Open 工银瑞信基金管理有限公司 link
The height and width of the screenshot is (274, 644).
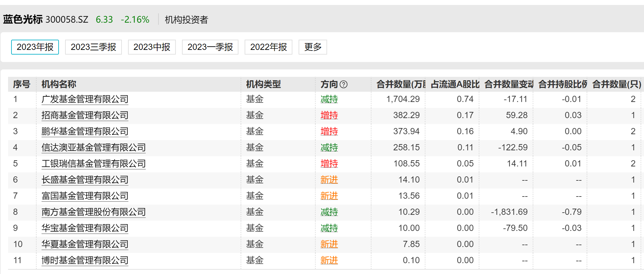point(94,164)
